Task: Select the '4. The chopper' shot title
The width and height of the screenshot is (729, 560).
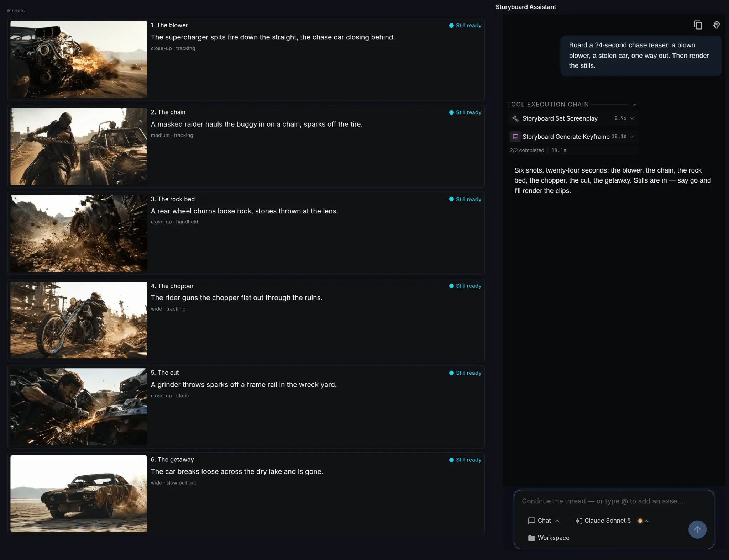Action: (x=172, y=286)
